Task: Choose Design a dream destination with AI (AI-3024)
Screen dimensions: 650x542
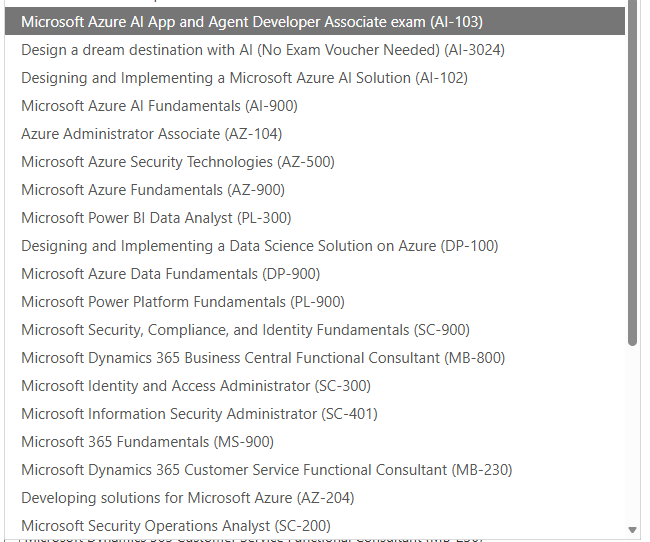Action: tap(315, 50)
